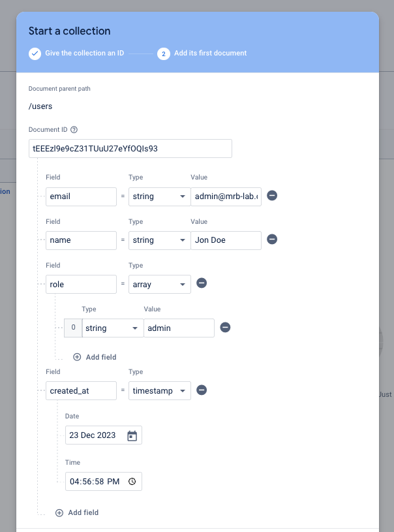Viewport: 394px width, 532px height.
Task: Click the Document ID text box
Action: pos(130,148)
